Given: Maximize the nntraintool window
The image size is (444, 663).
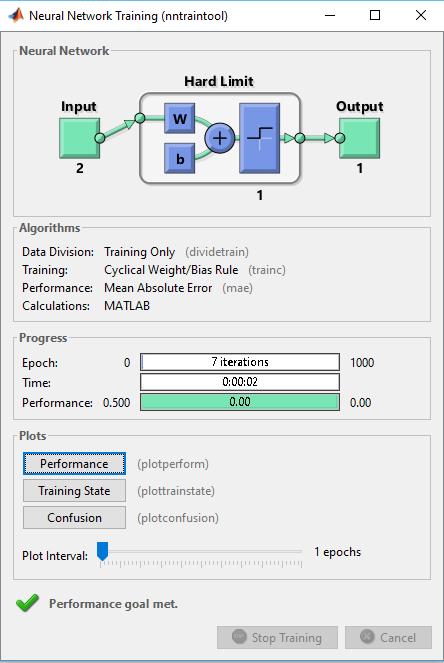Looking at the screenshot, I should point(375,15).
